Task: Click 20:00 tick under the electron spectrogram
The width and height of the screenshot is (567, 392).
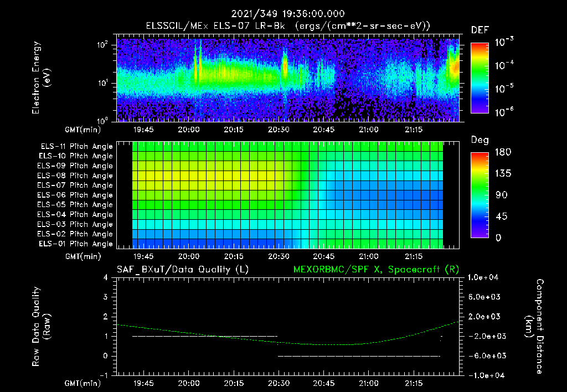Action: (x=188, y=130)
